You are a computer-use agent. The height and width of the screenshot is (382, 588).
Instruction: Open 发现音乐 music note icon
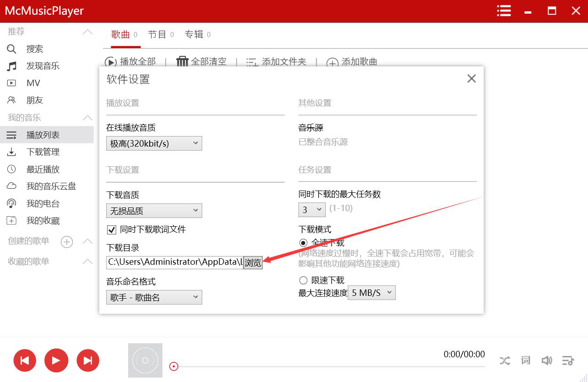[11, 66]
